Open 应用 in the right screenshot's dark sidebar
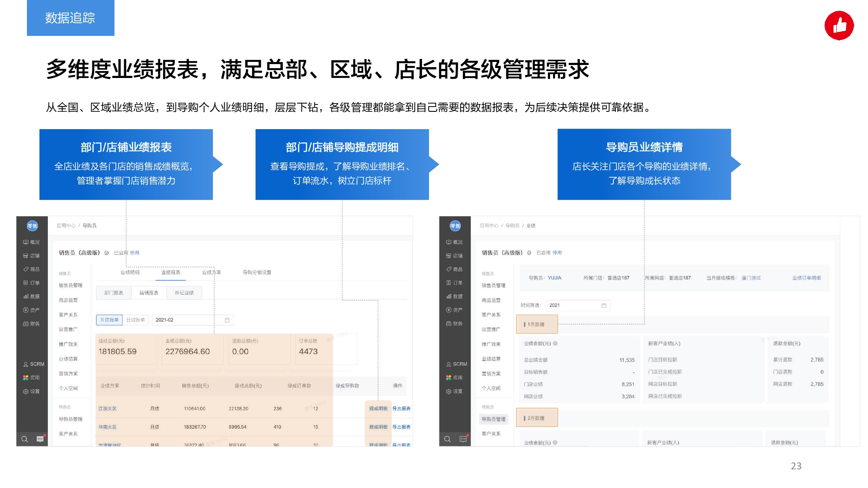Screen dimensions: 868x488 pos(454,377)
